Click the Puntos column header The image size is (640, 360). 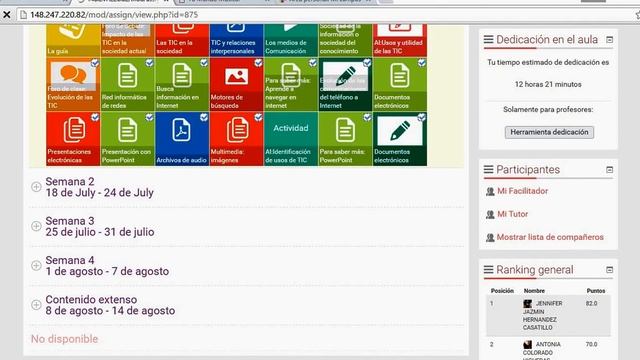(596, 291)
